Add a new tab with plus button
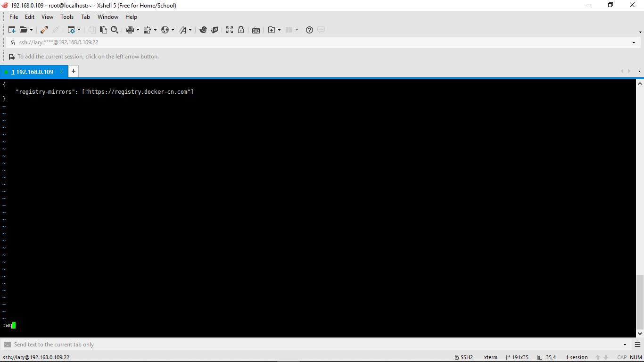644x362 pixels. pyautogui.click(x=73, y=71)
